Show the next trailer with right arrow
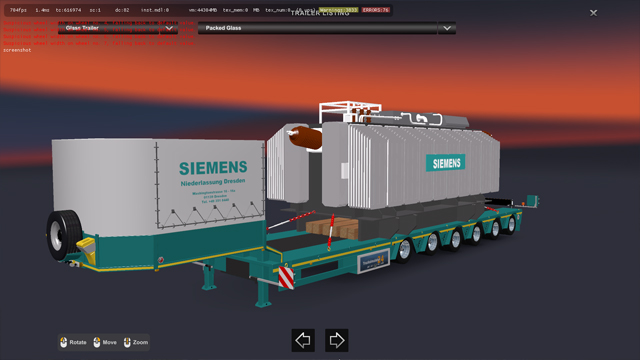The height and width of the screenshot is (360, 640). tap(337, 340)
